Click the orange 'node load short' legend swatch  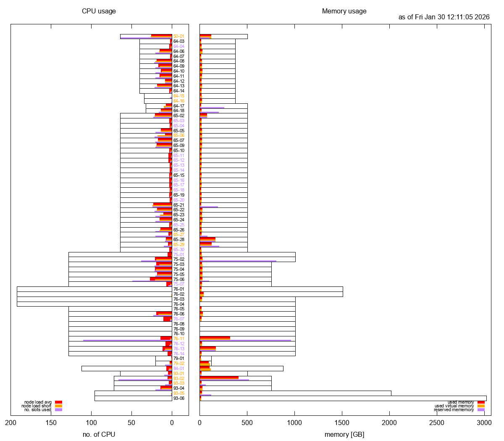coord(58,406)
